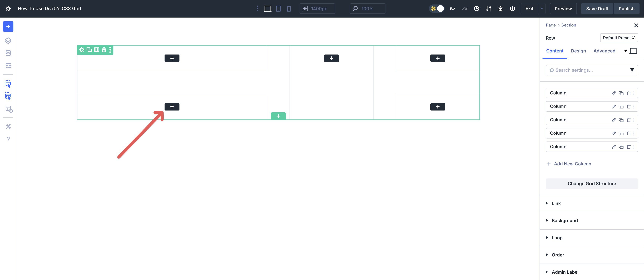Switch to tablet view in the top toolbar
Viewport: 644px width, 280px height.
[278, 8]
